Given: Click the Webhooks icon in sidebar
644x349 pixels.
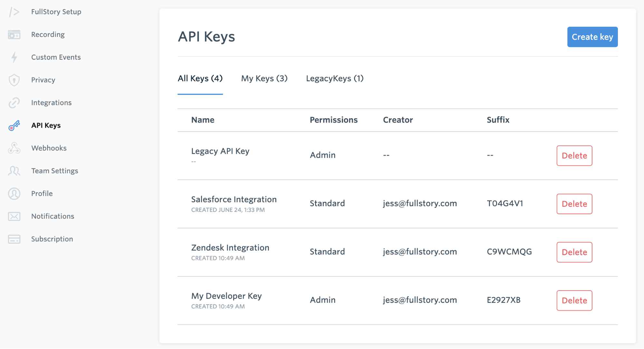Looking at the screenshot, I should [14, 148].
